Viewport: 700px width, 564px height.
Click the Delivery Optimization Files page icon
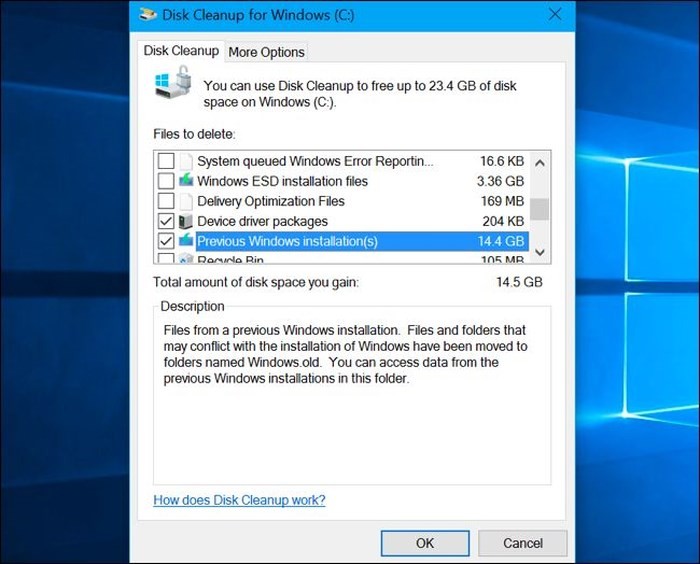(186, 201)
